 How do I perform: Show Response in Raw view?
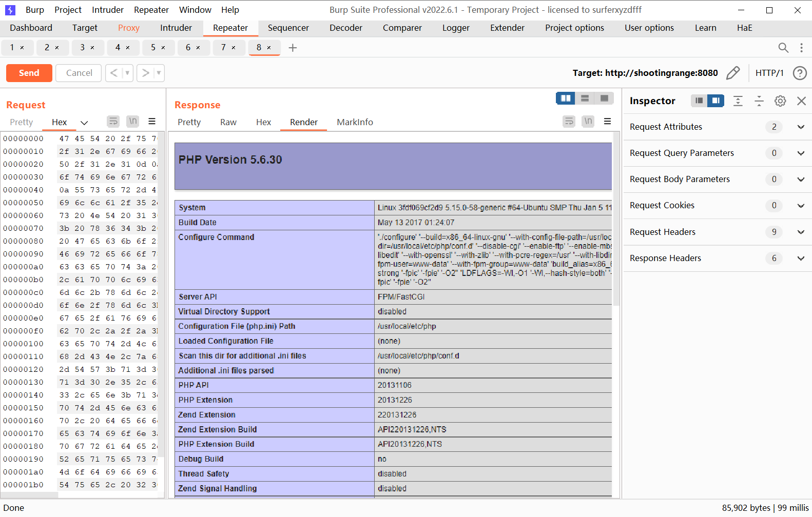point(228,122)
